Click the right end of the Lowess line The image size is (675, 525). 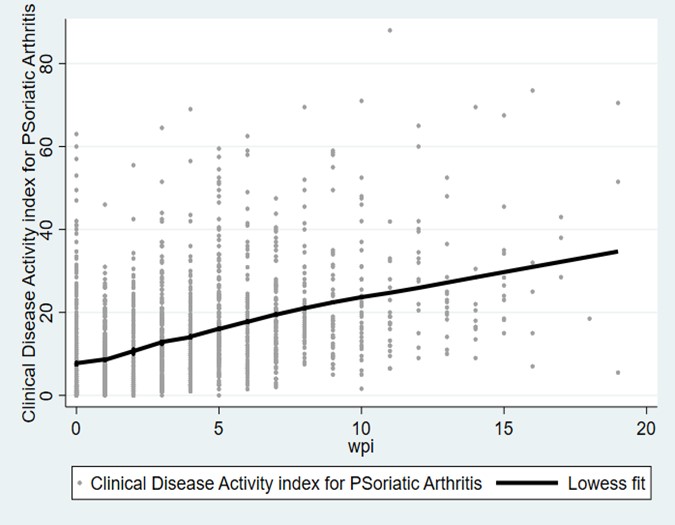[x=617, y=252]
